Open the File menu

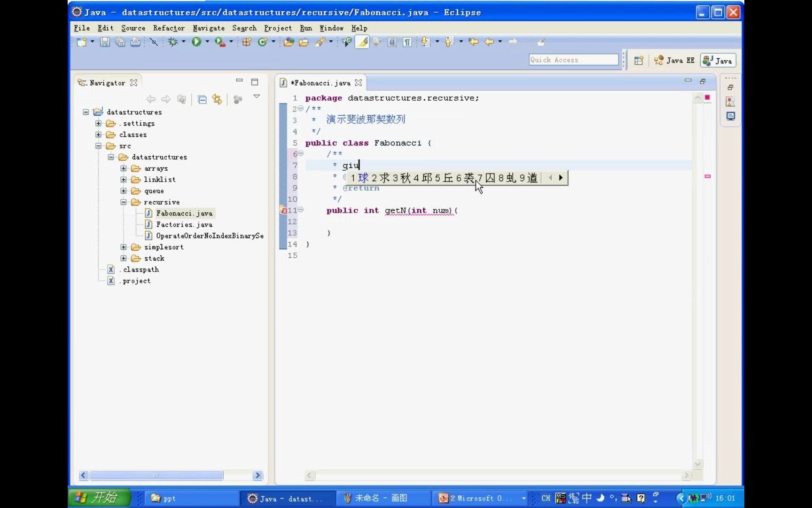point(82,28)
